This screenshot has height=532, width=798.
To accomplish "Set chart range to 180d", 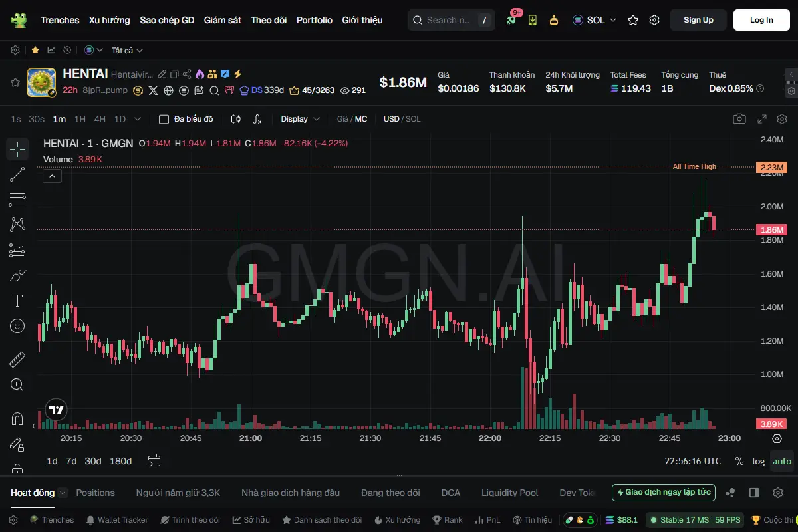I will pyautogui.click(x=120, y=461).
